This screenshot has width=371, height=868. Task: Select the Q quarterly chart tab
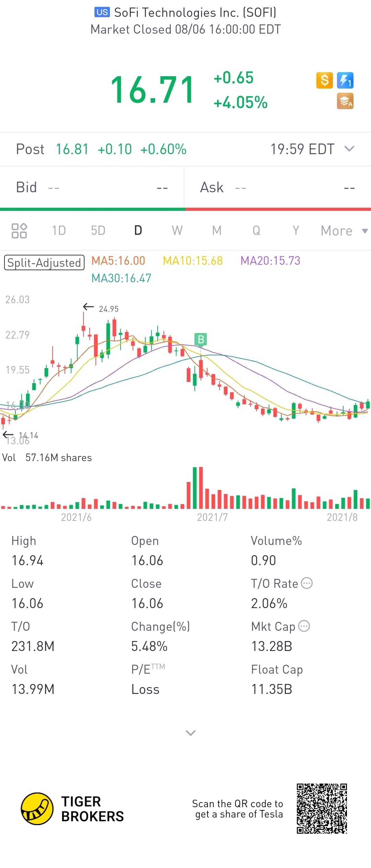pyautogui.click(x=256, y=230)
